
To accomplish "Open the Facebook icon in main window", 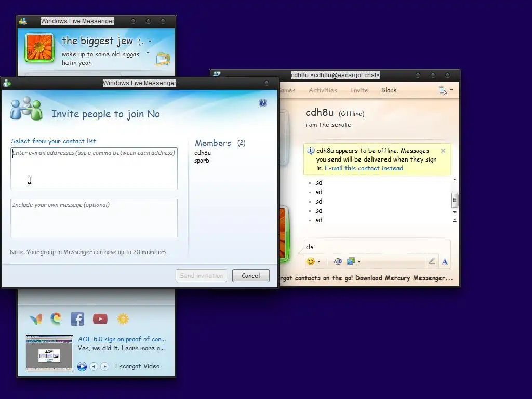I will [x=77, y=319].
